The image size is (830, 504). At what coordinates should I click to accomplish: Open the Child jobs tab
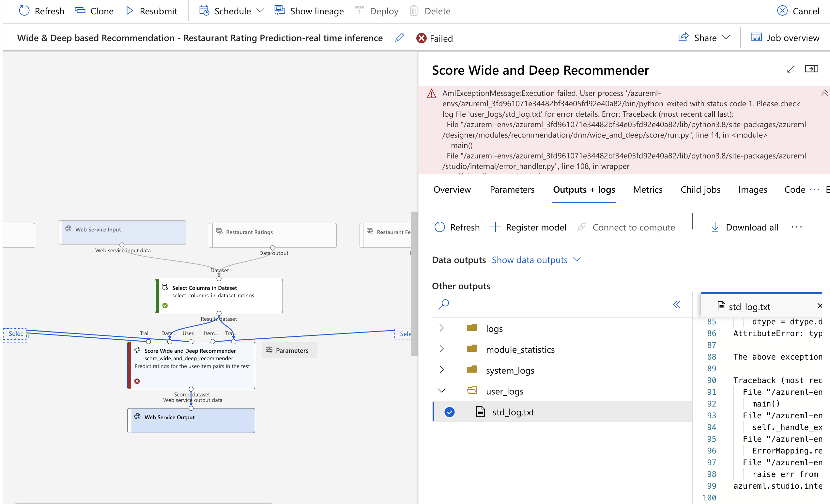tap(700, 189)
